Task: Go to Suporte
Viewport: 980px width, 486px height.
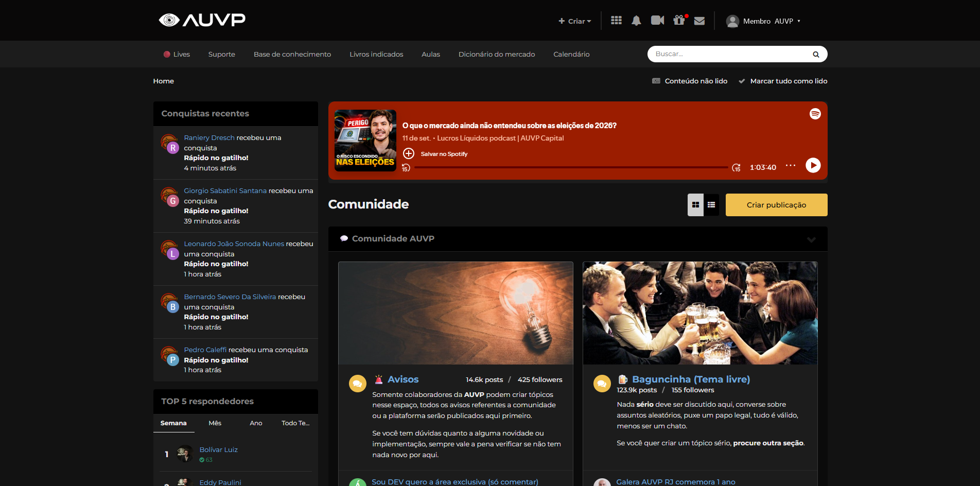Action: 222,54
